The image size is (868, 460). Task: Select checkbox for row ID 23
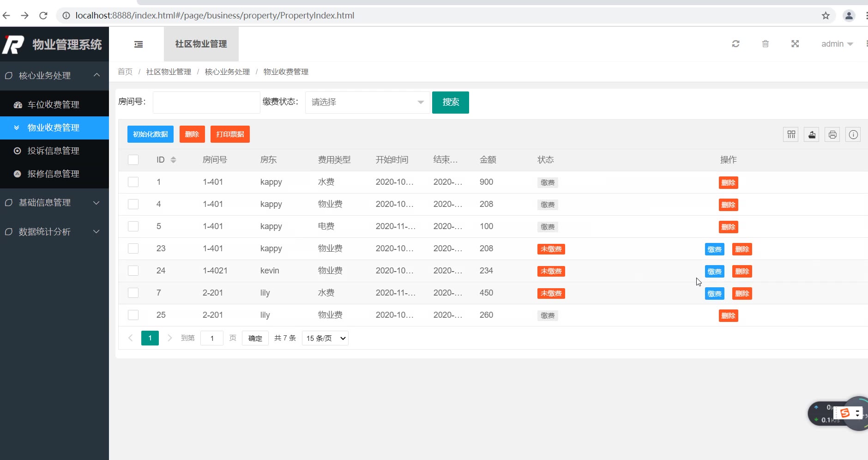[133, 248]
